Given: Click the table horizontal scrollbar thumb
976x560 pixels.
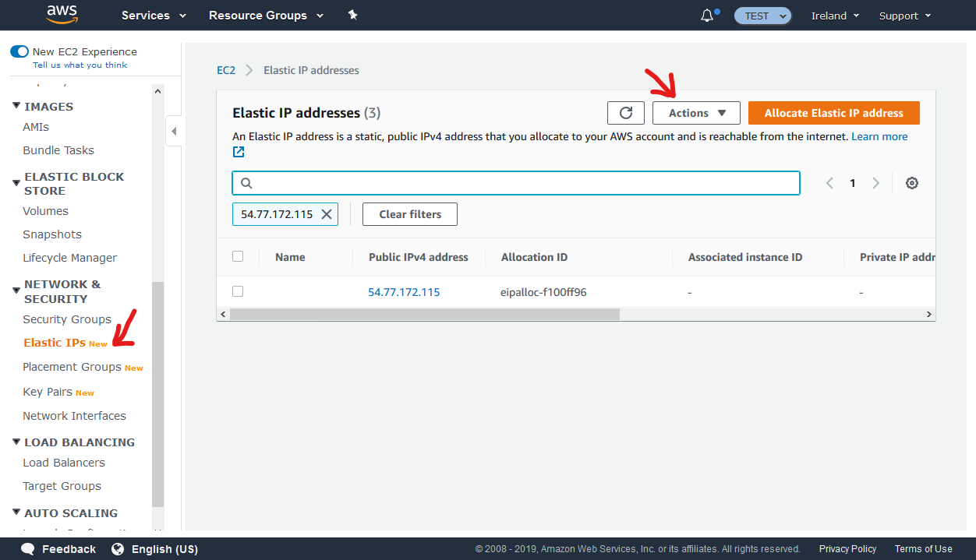Looking at the screenshot, I should click(425, 314).
